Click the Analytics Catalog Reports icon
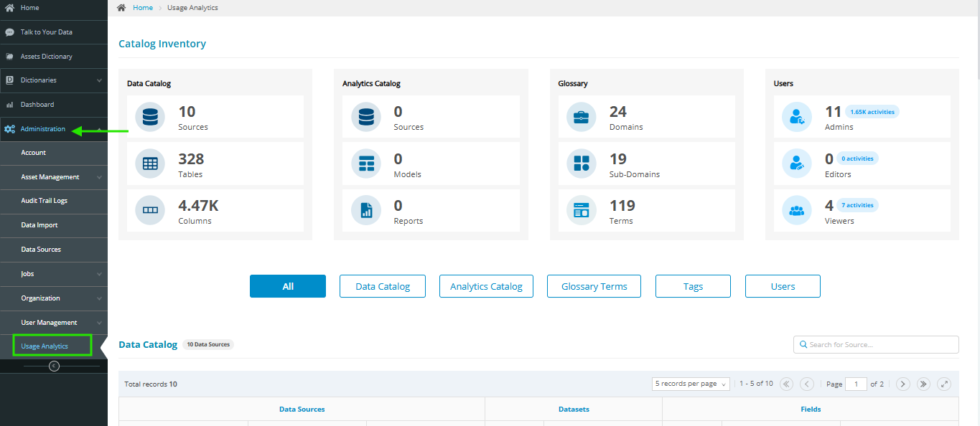The width and height of the screenshot is (980, 426). coord(366,210)
